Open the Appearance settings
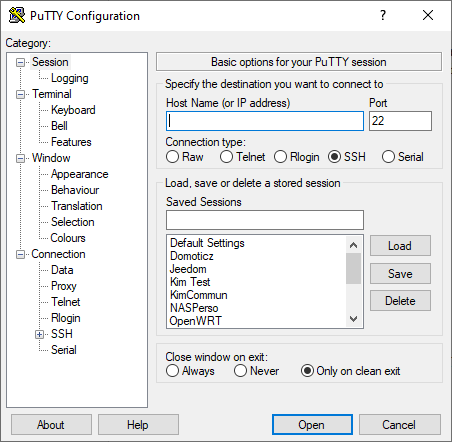The height and width of the screenshot is (442, 452). (80, 174)
